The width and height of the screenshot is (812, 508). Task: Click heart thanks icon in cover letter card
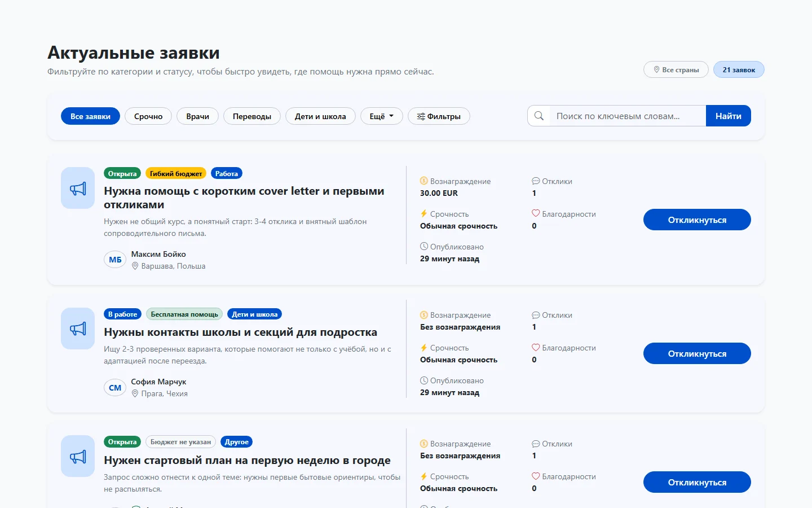[536, 214]
